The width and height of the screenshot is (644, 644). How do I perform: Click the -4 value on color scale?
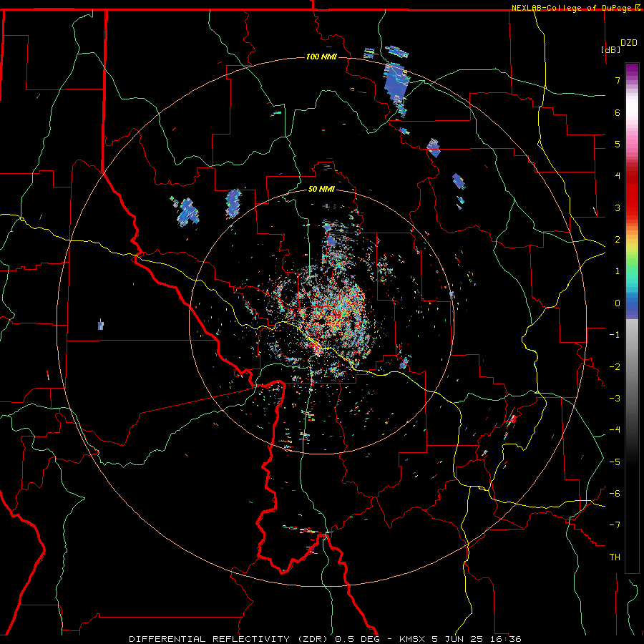615,430
